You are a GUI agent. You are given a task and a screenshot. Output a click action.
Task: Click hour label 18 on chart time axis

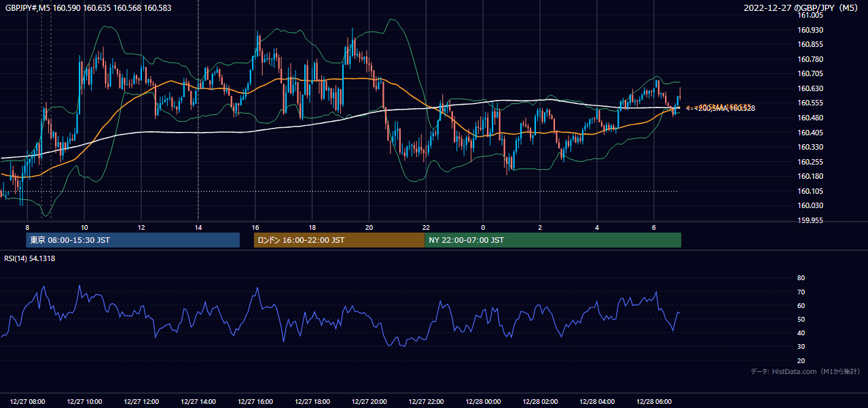[x=312, y=227]
